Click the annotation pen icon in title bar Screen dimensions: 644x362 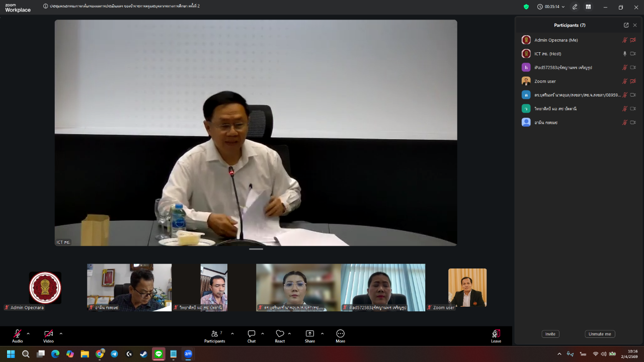pyautogui.click(x=575, y=7)
